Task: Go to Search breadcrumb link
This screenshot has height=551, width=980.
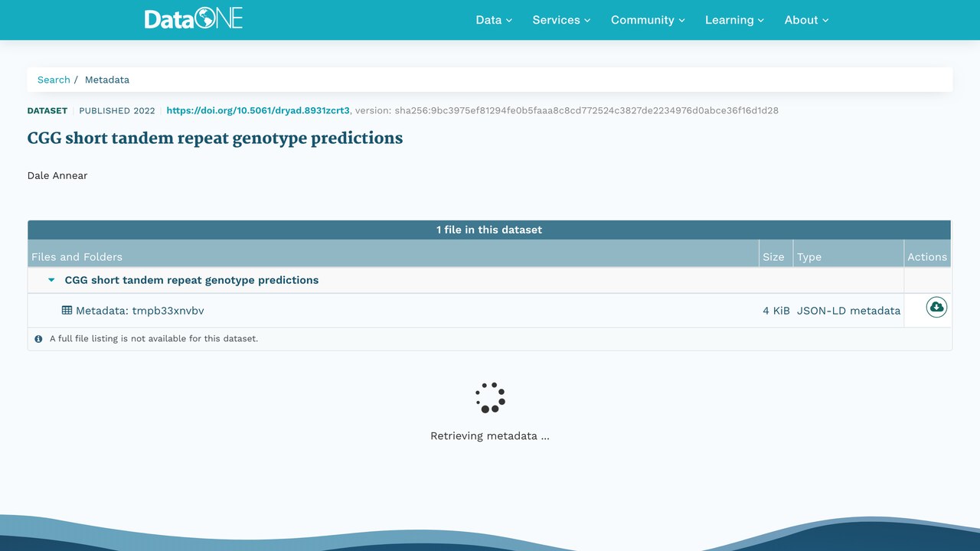Action: tap(54, 80)
